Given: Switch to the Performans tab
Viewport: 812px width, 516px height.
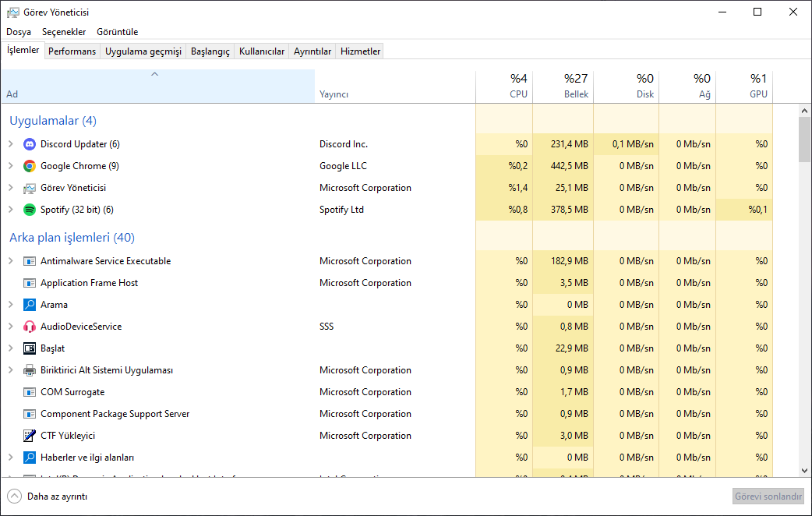Looking at the screenshot, I should pos(72,51).
